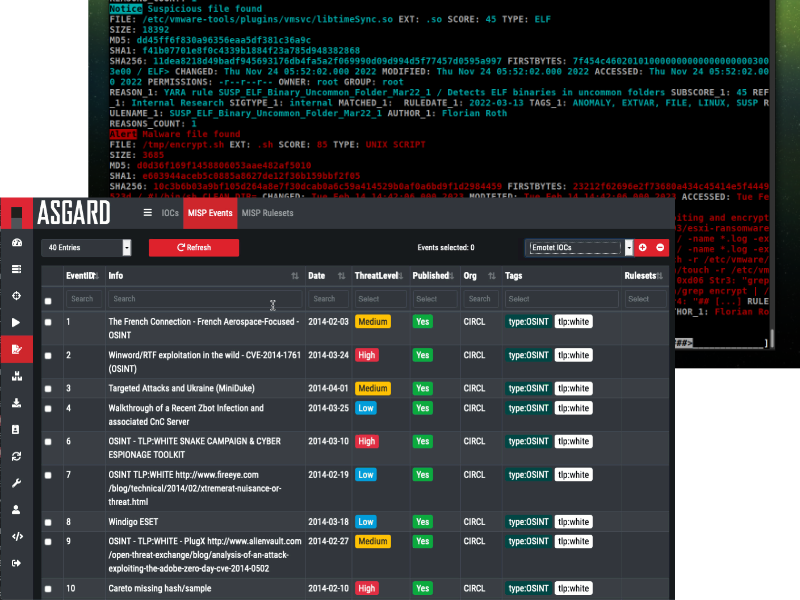Select the Winword/RTF exploitation event checkbox

pos(48,355)
